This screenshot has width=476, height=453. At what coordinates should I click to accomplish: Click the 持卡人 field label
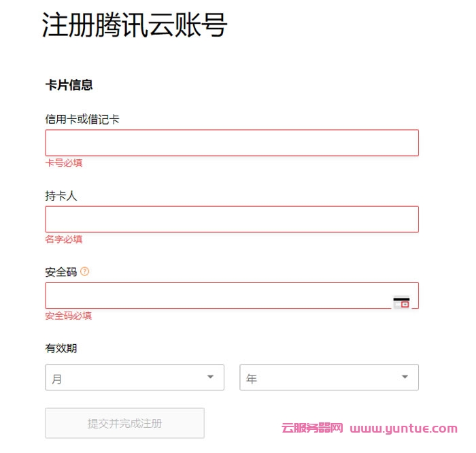61,196
